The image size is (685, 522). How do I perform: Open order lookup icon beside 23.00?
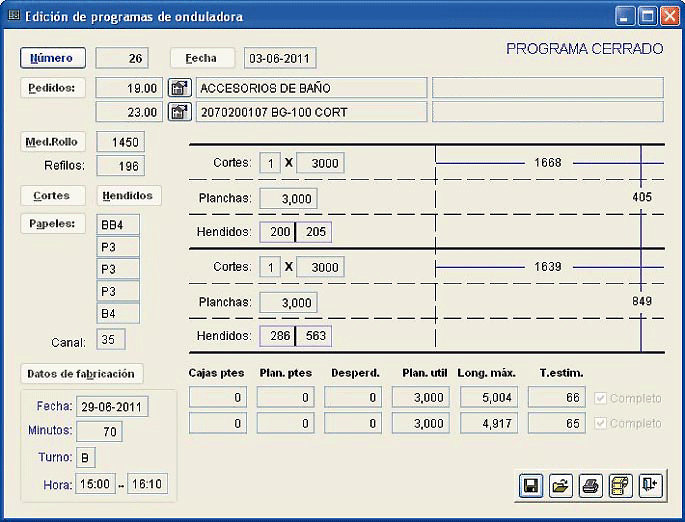pyautogui.click(x=180, y=112)
